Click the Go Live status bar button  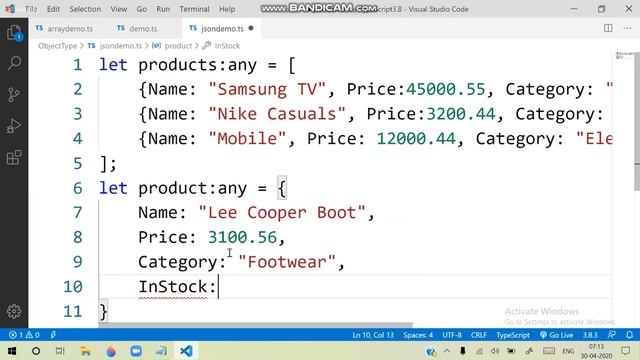point(556,335)
